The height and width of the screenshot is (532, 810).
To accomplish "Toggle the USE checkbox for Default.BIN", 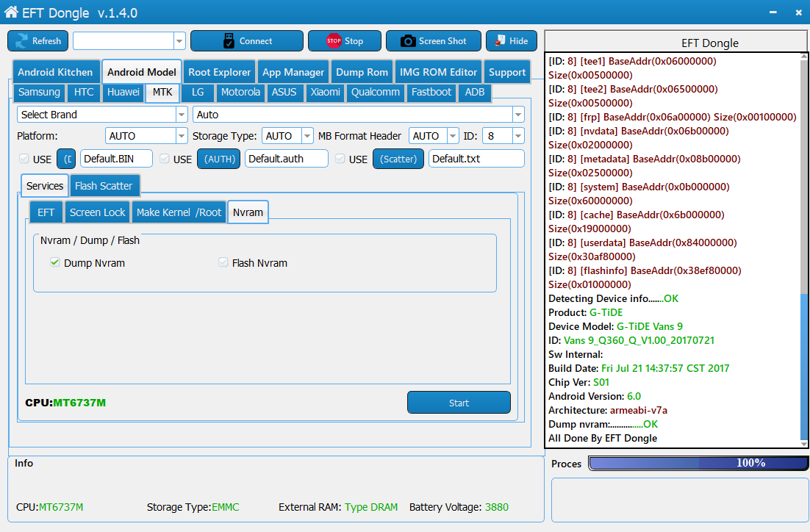I will [24, 159].
